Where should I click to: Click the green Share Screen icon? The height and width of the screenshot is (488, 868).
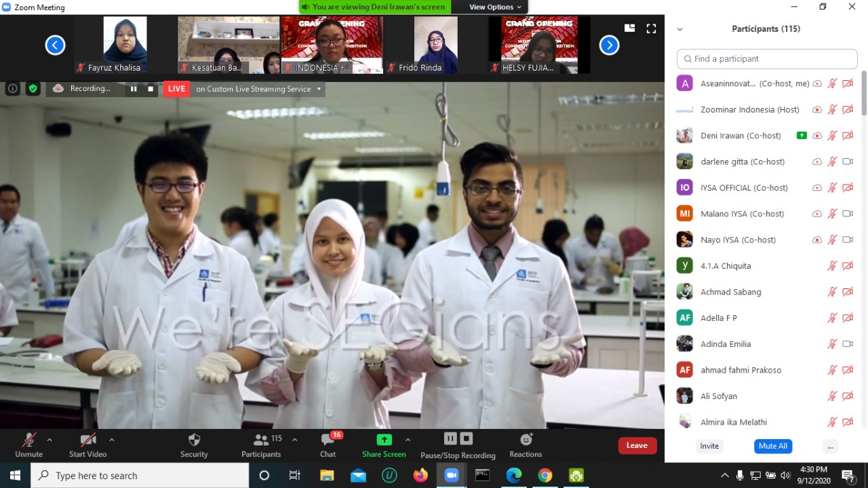coord(384,440)
